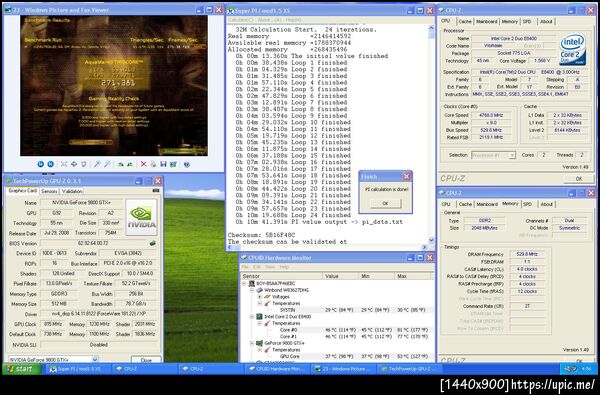
Task: Select the GPU Core temperature row
Action: tap(337, 356)
